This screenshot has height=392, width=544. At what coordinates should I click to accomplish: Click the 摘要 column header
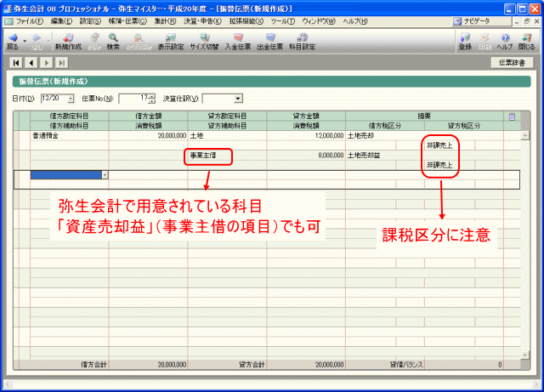[425, 116]
